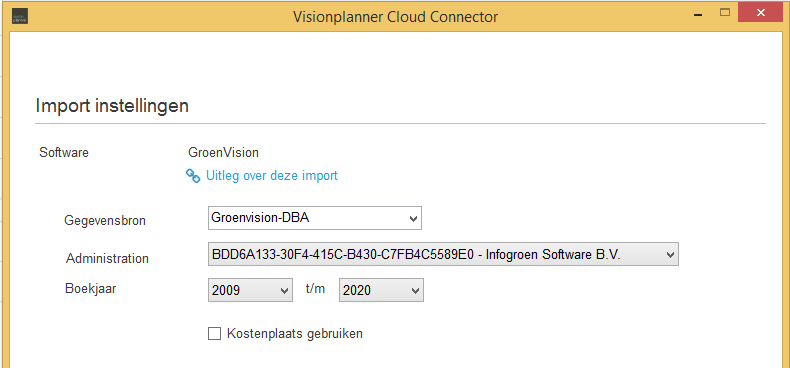
Task: Click the chain link icon beside Uitleg
Action: tap(193, 175)
